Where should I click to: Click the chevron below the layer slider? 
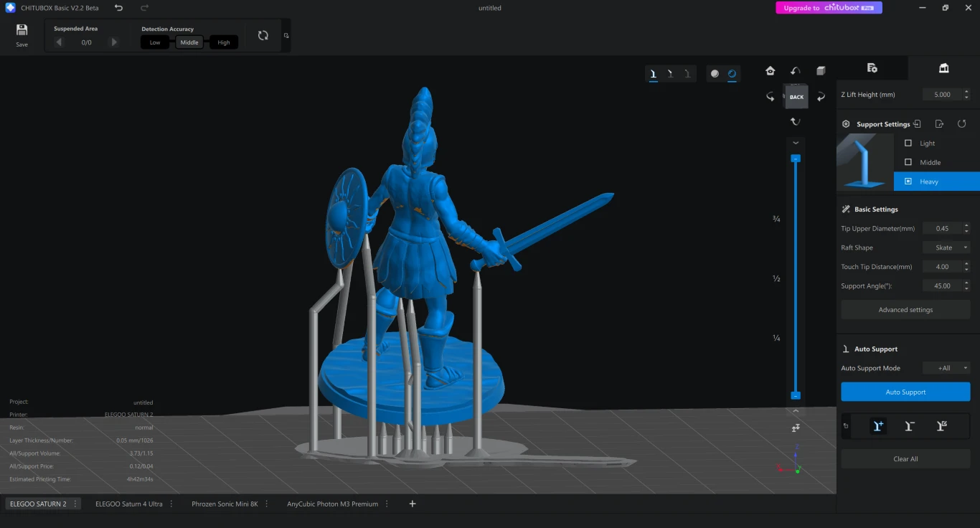[796, 411]
